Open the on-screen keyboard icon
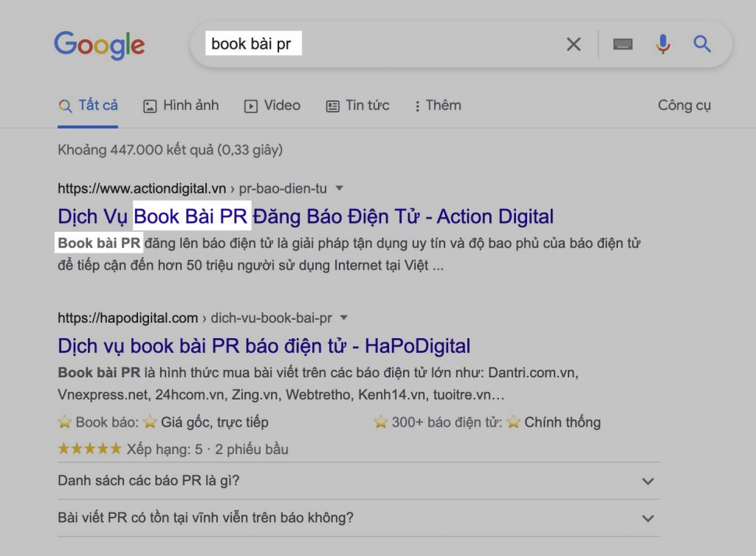Image resolution: width=756 pixels, height=556 pixels. point(622,44)
